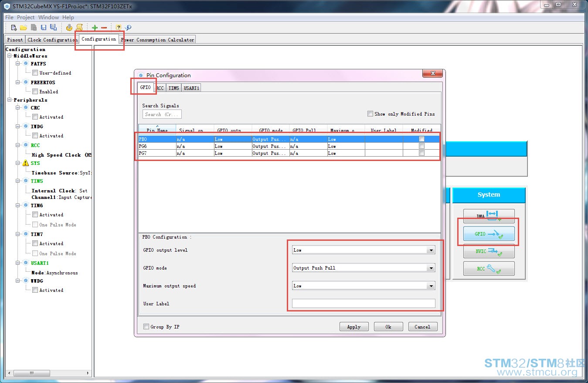Screen dimensions: 588x383
Task: Check Show only Modified Pins
Action: pos(370,114)
